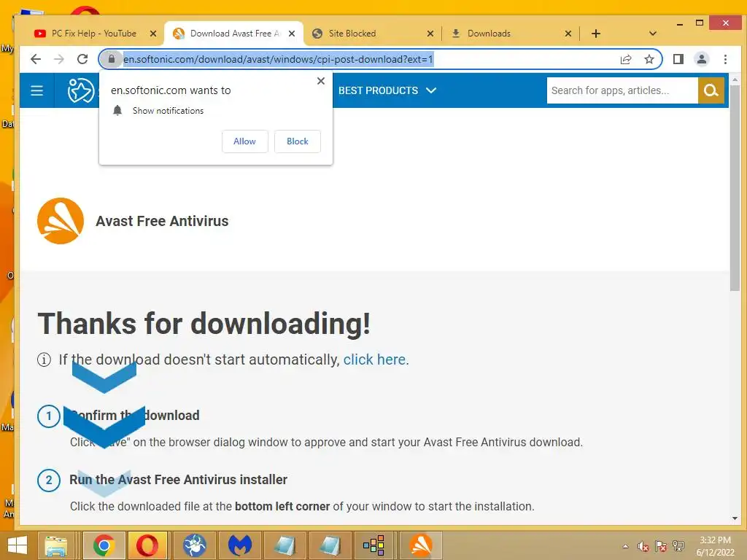This screenshot has height=560, width=747.
Task: Expand the tab search chevron
Action: [x=653, y=34]
